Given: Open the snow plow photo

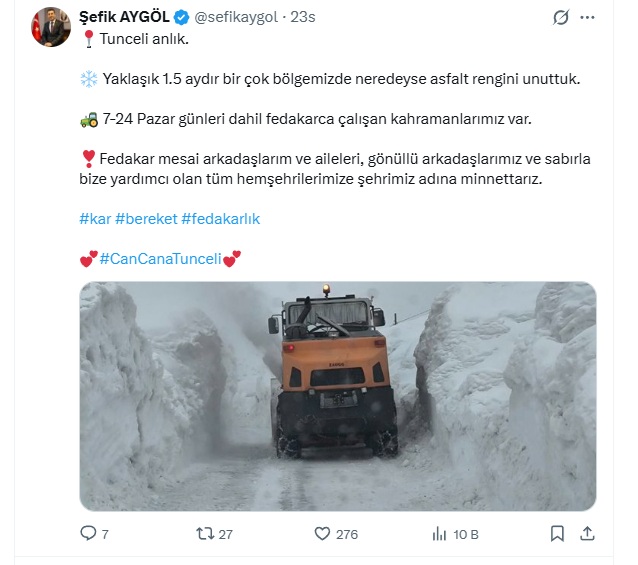Looking at the screenshot, I should tap(338, 396).
